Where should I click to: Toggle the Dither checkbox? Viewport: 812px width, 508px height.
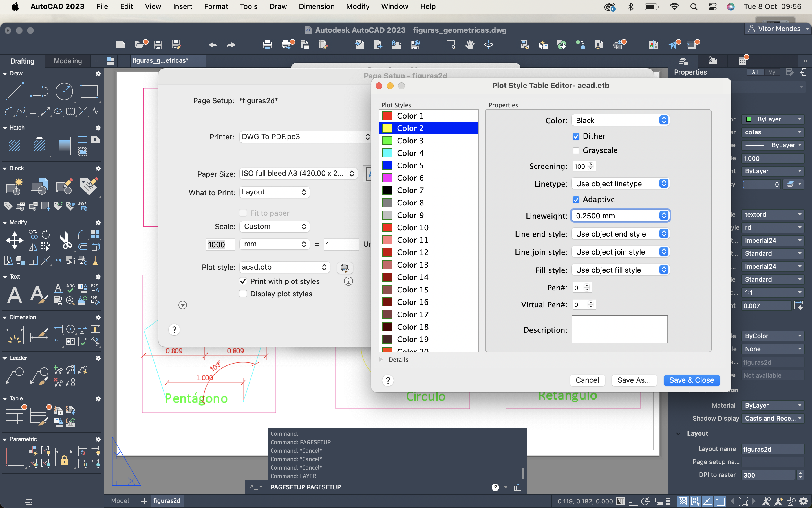tap(576, 136)
